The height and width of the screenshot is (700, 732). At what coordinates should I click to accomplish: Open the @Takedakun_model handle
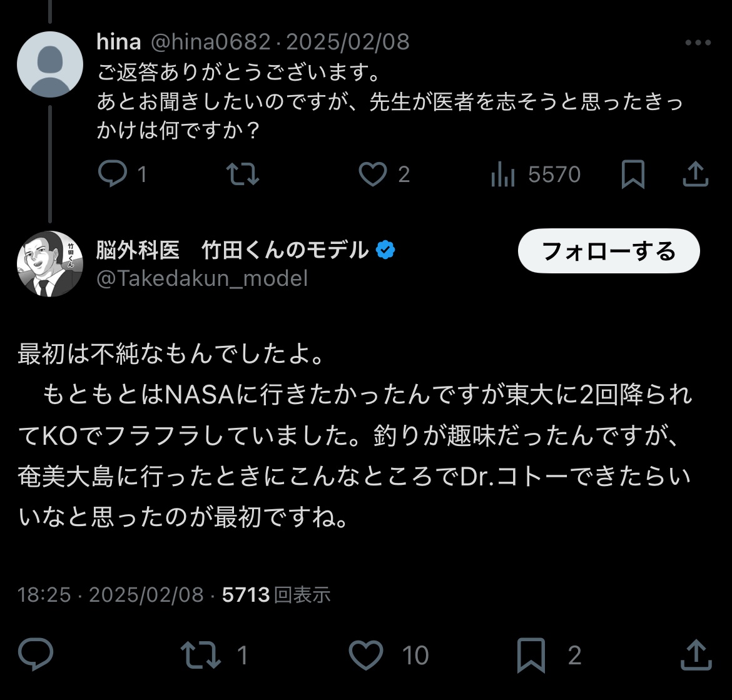pyautogui.click(x=202, y=278)
